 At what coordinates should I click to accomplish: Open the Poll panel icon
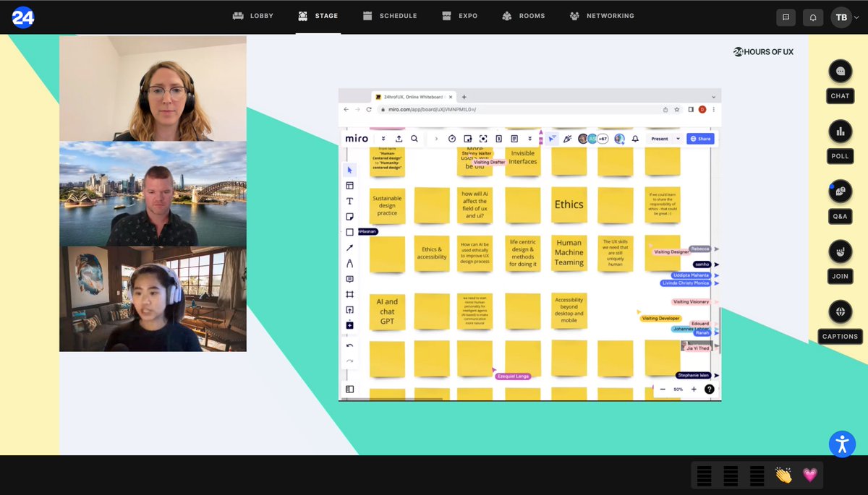[840, 132]
